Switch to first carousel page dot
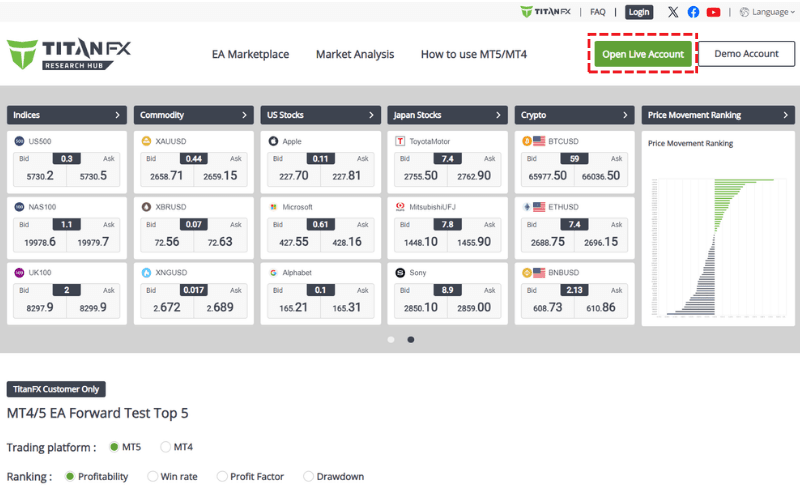The width and height of the screenshot is (800, 500). tap(390, 339)
